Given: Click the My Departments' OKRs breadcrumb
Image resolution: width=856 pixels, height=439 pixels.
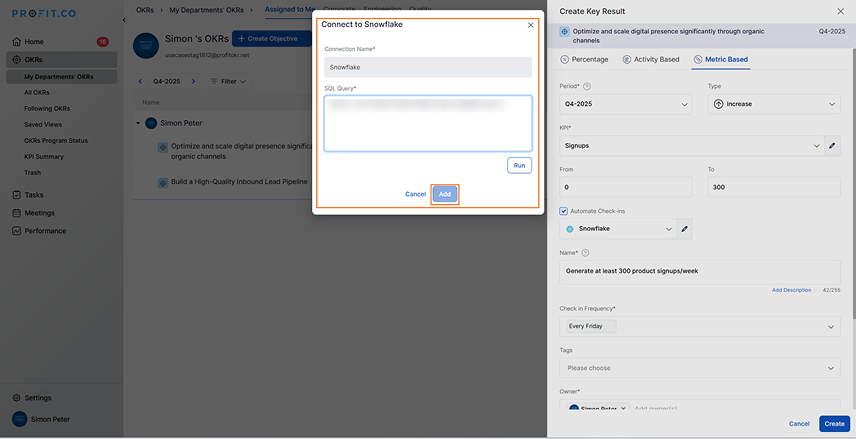Looking at the screenshot, I should click(x=206, y=9).
